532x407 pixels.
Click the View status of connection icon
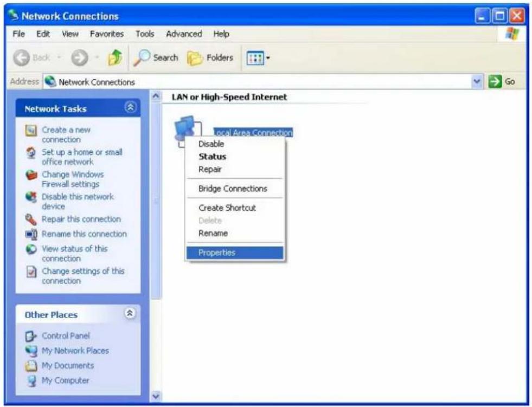pyautogui.click(x=31, y=249)
